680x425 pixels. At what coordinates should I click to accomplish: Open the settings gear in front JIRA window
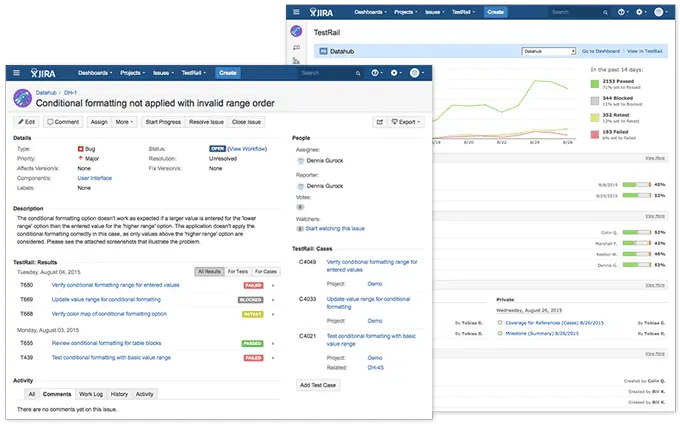(394, 73)
